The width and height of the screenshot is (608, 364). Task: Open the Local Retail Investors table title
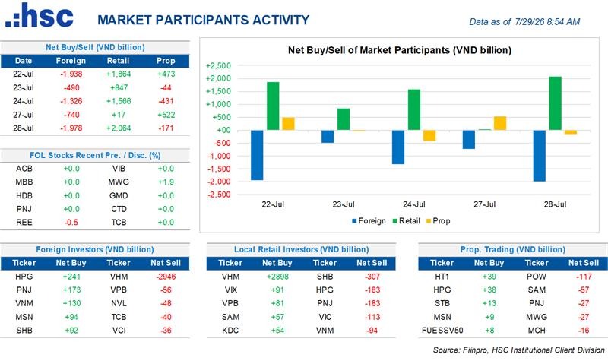301,250
